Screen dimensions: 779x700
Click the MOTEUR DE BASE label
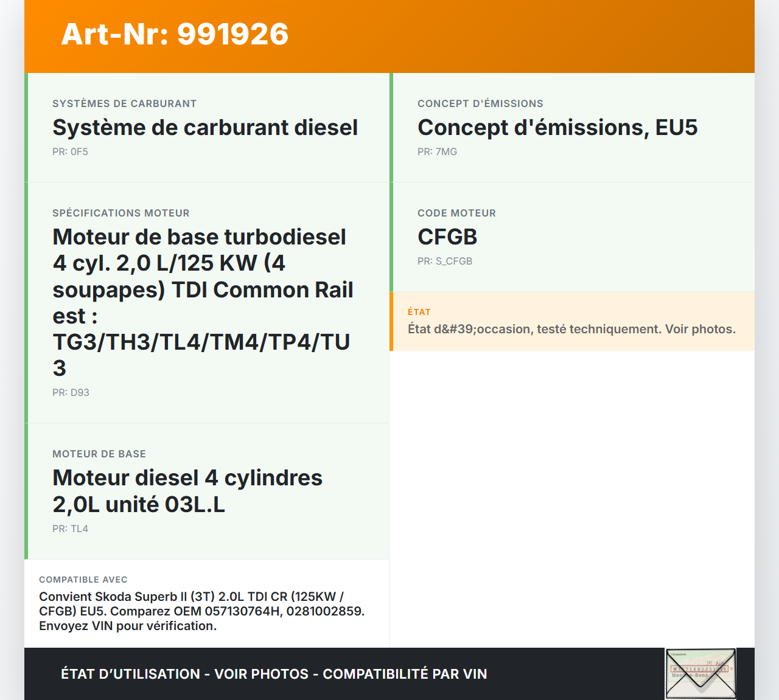pyautogui.click(x=99, y=454)
